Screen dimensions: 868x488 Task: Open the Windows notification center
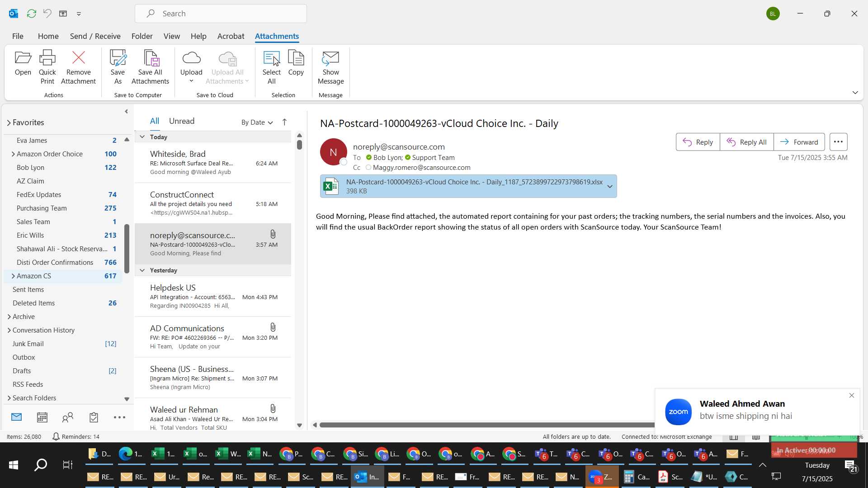851,465
